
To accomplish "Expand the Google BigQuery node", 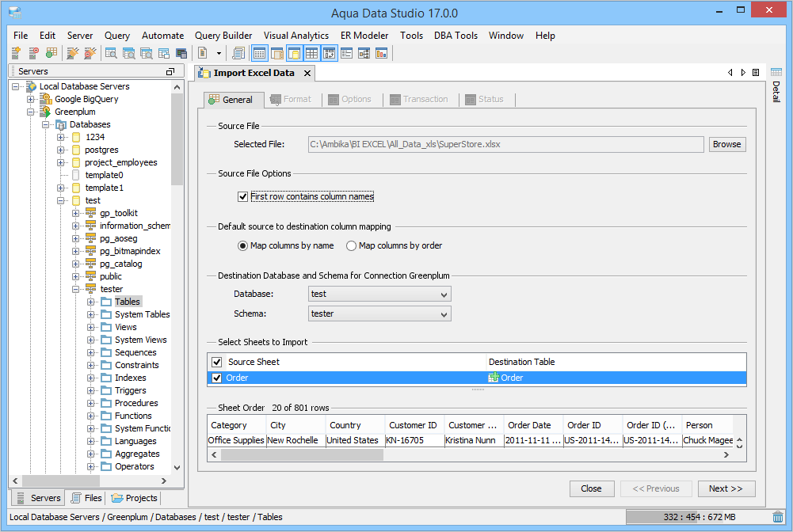I will 31,99.
